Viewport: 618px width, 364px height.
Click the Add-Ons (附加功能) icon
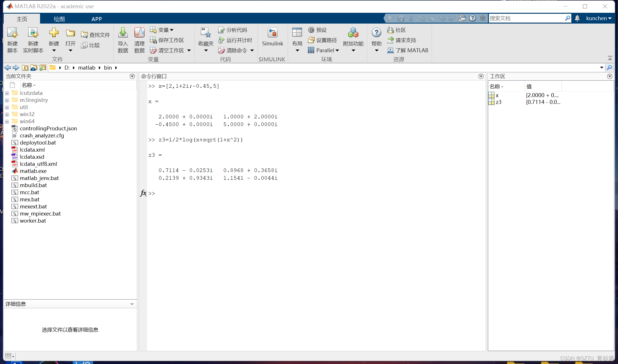(x=353, y=34)
